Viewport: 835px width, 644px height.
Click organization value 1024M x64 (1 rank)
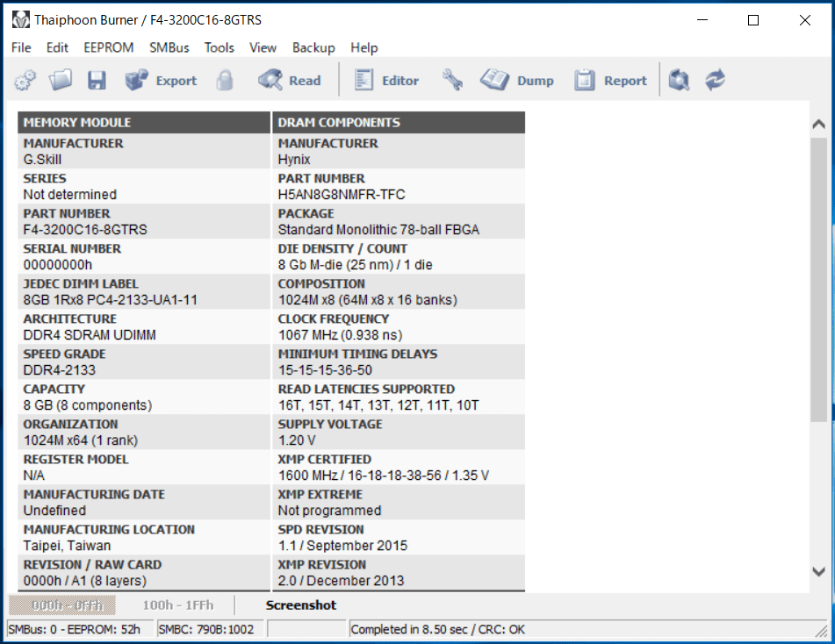[x=81, y=440]
